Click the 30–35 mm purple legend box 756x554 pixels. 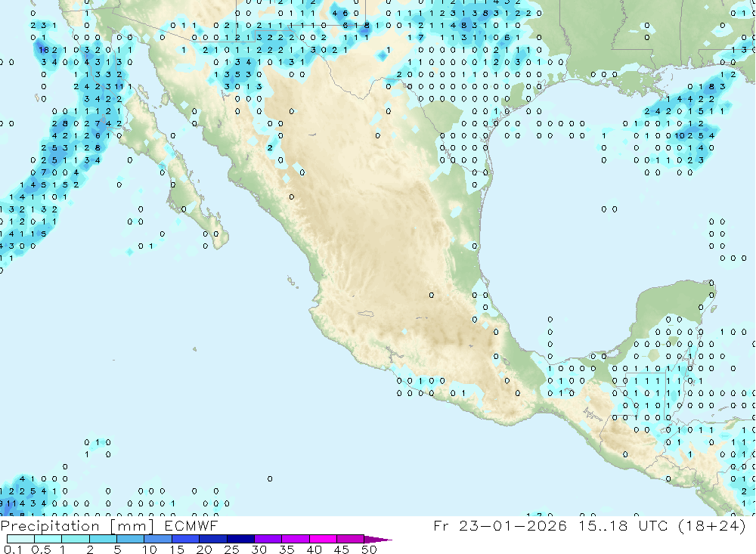pos(268,539)
